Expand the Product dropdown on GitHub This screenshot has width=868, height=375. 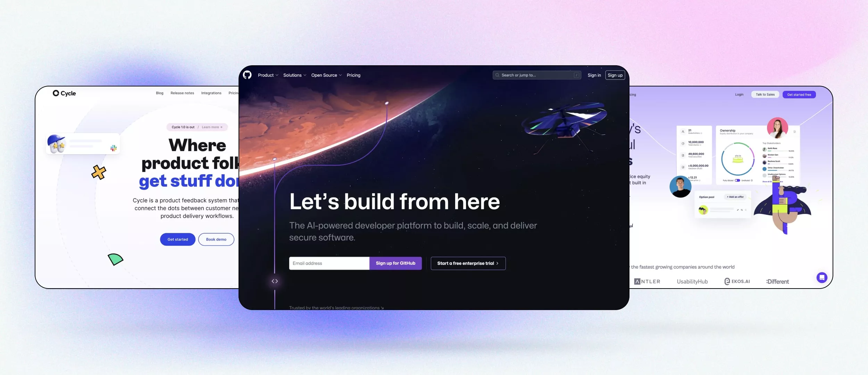268,75
